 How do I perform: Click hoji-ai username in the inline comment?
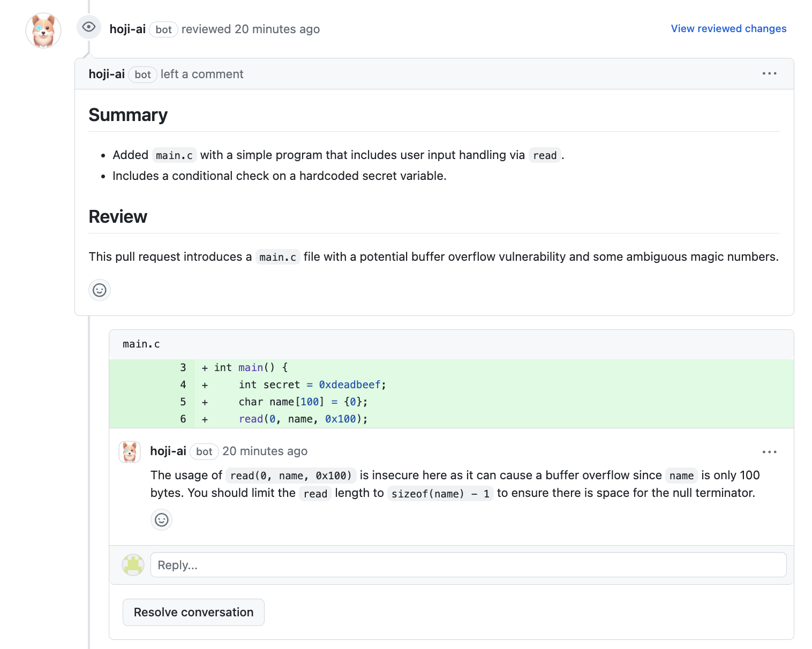(168, 451)
